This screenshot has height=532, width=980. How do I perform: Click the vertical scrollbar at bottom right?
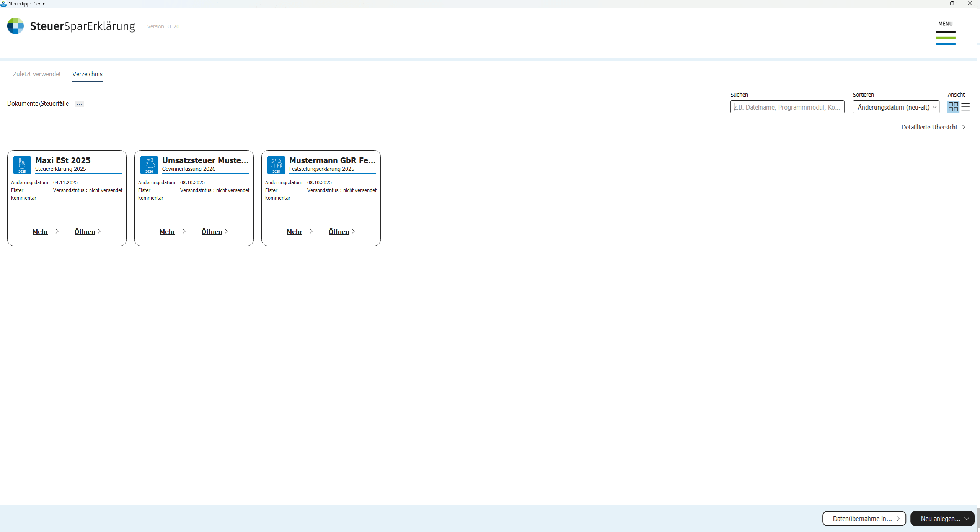point(978,517)
